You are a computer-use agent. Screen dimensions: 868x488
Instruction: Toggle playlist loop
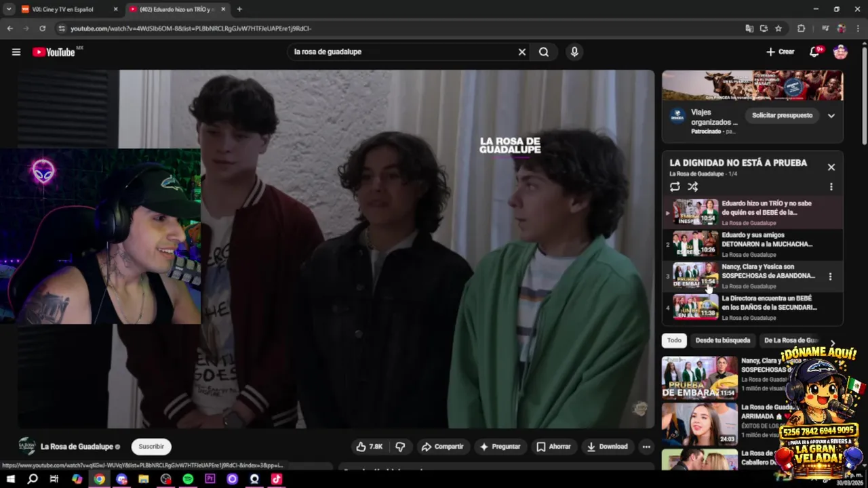[675, 187]
